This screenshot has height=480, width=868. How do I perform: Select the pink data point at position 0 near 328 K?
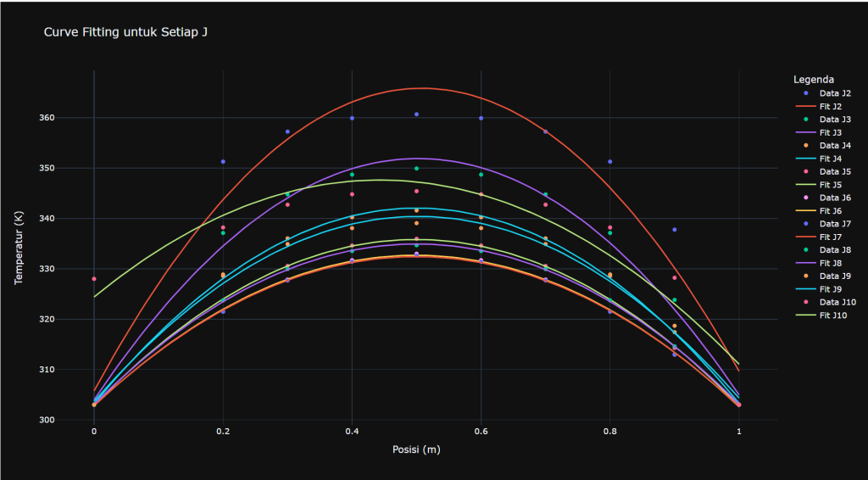(94, 279)
